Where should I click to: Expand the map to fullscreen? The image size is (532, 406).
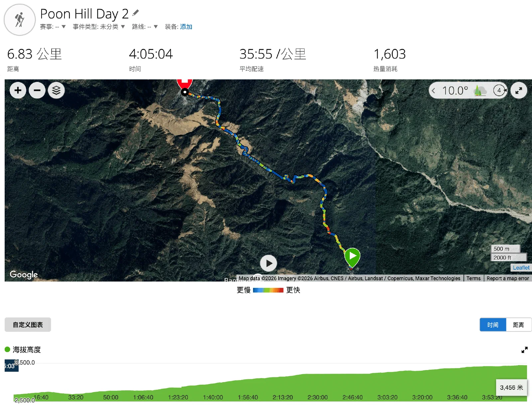[x=519, y=90]
